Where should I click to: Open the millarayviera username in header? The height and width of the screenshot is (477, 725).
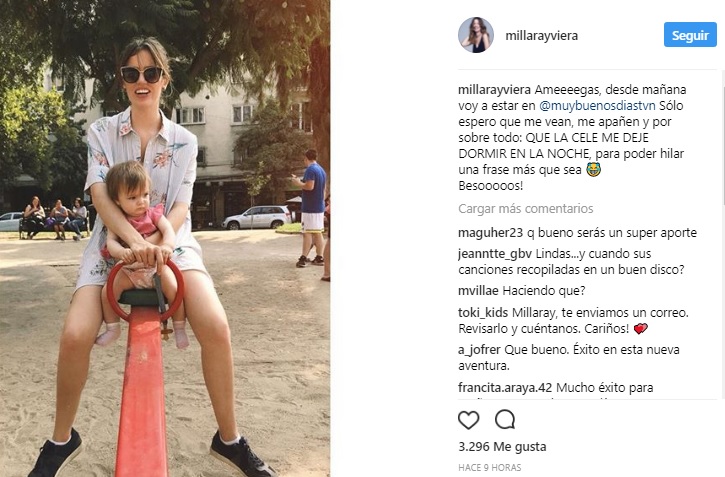pos(541,36)
